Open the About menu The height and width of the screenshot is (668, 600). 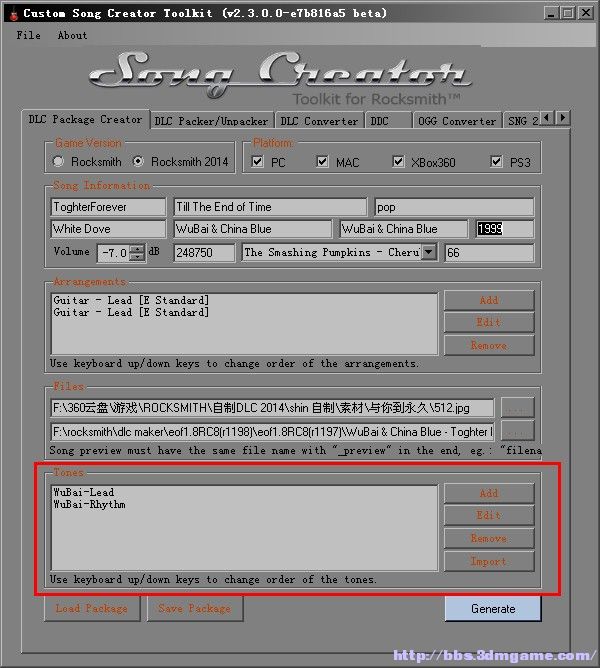click(72, 35)
